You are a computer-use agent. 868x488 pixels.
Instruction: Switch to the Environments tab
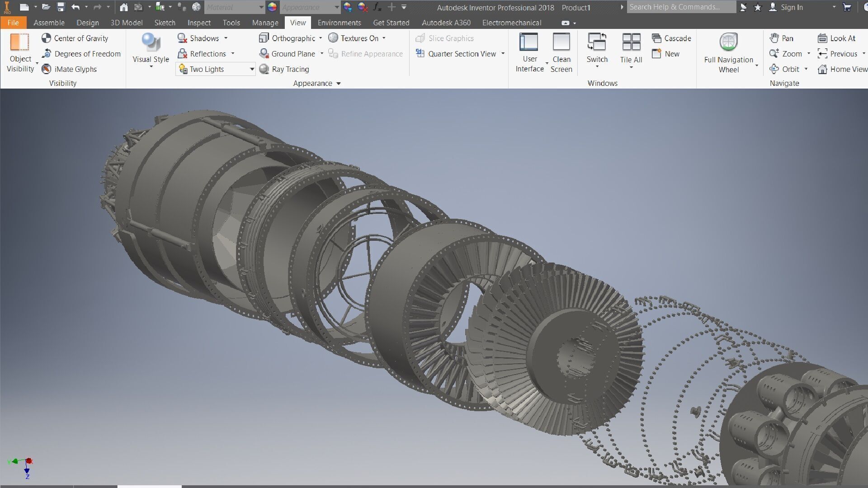pyautogui.click(x=339, y=23)
